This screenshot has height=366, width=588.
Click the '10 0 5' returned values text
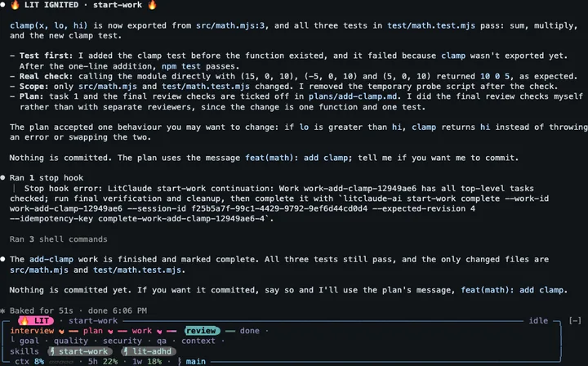[x=495, y=76]
